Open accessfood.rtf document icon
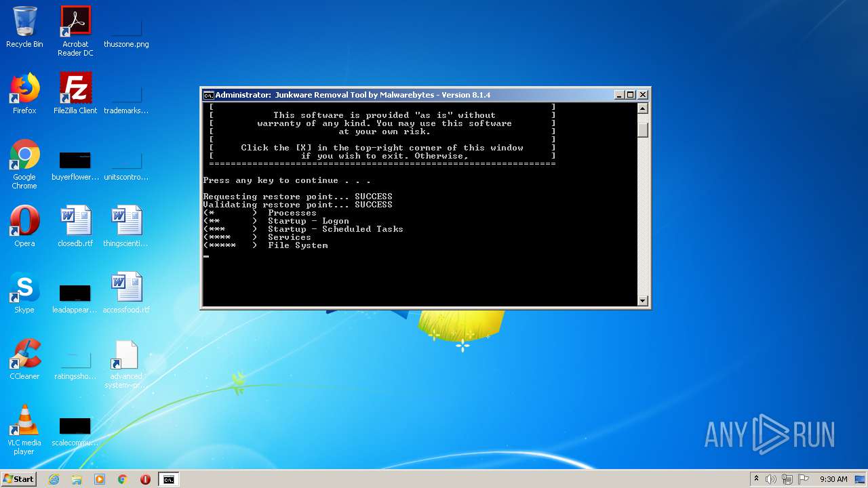Image resolution: width=868 pixels, height=488 pixels. coord(126,293)
